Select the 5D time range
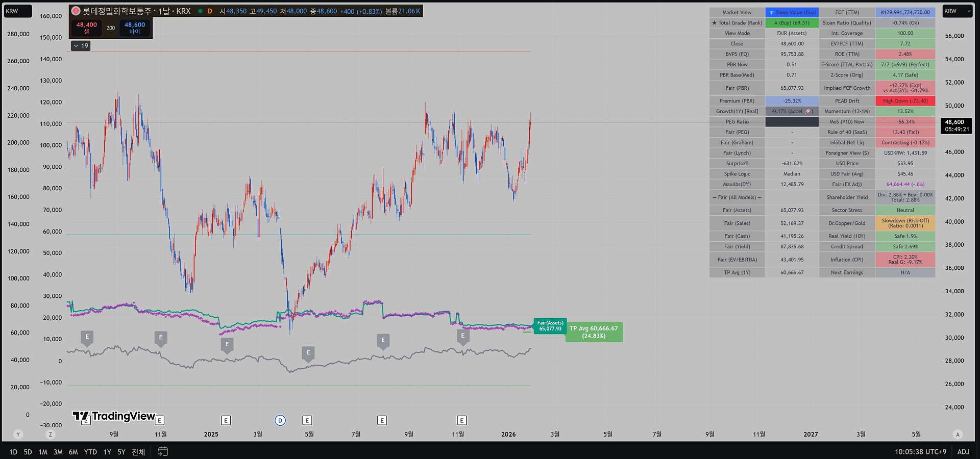The height and width of the screenshot is (459, 980). pyautogui.click(x=28, y=452)
